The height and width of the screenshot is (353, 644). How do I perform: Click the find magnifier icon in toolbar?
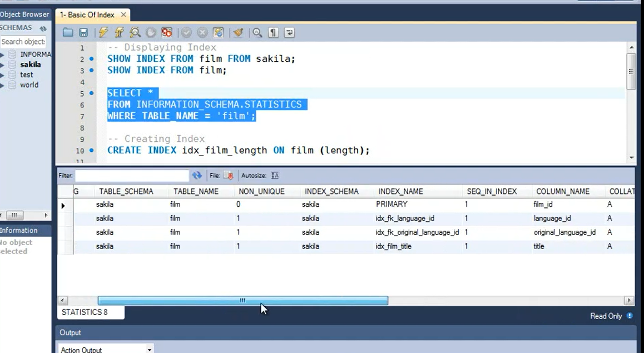coord(257,33)
